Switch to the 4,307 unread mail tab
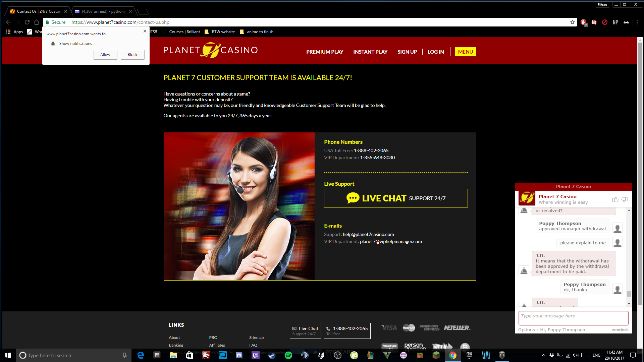 103,11
